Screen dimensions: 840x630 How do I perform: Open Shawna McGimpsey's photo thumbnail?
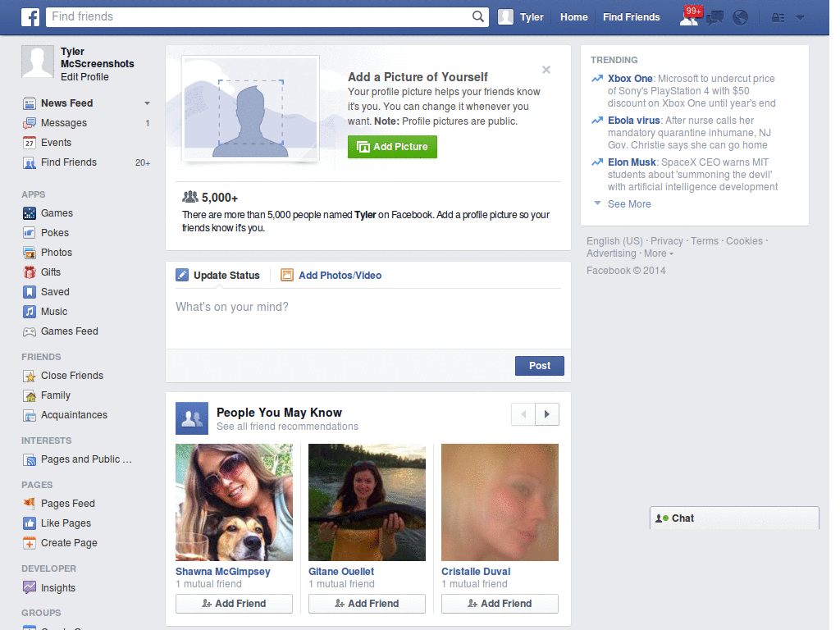coord(234,503)
